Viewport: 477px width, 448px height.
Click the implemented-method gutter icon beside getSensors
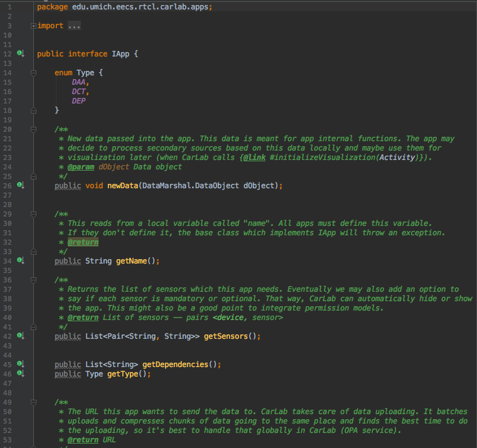21,336
